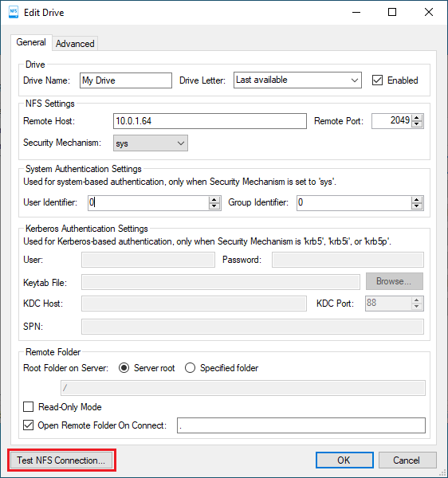The width and height of the screenshot is (448, 478).
Task: Increment the Group Identifier spinner
Action: [417, 200]
